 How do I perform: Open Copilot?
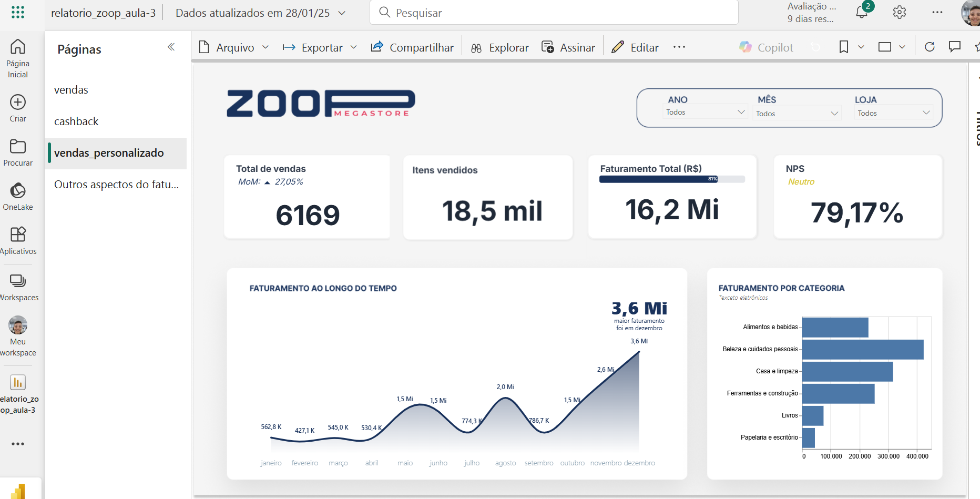coord(766,47)
